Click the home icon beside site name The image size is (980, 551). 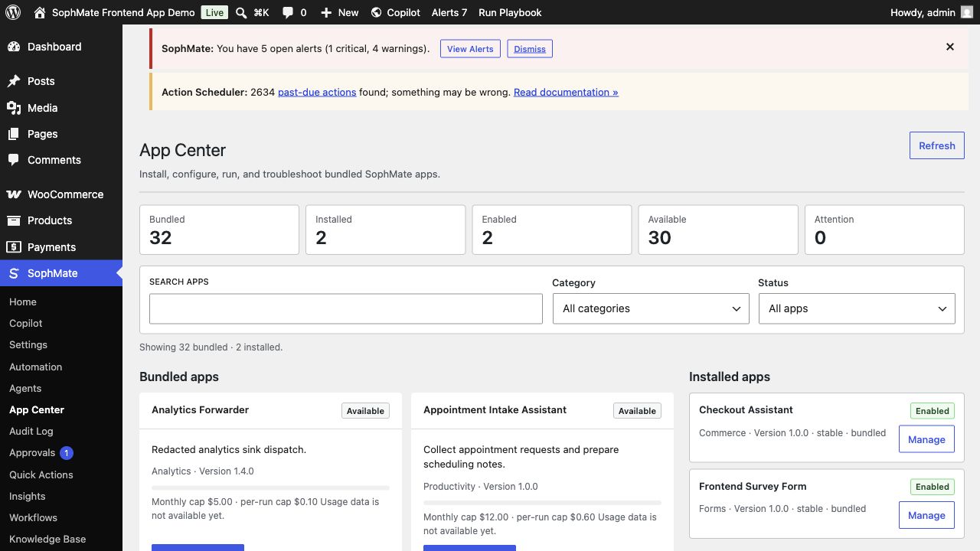(40, 12)
